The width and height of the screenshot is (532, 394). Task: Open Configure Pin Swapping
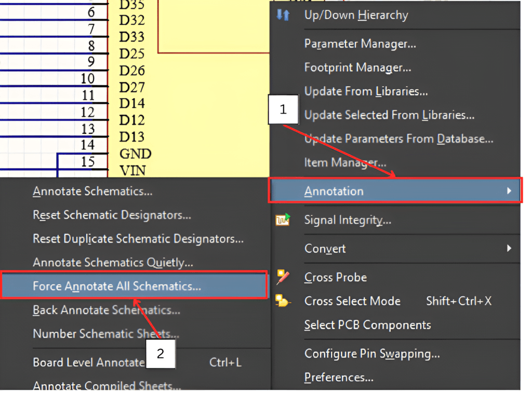[372, 354]
